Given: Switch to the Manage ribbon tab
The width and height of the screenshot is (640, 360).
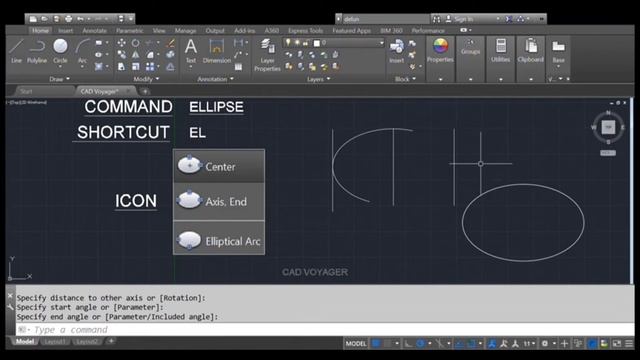Looking at the screenshot, I should tap(185, 31).
